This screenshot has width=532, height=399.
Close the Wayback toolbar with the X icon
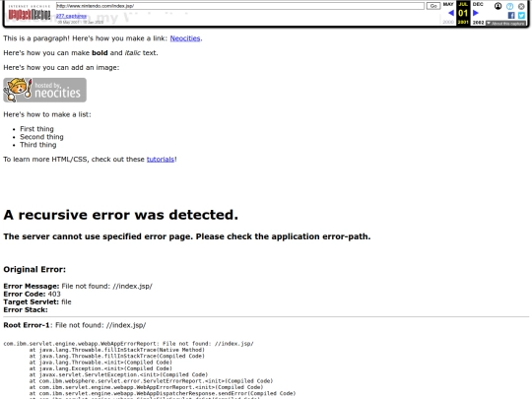(521, 6)
